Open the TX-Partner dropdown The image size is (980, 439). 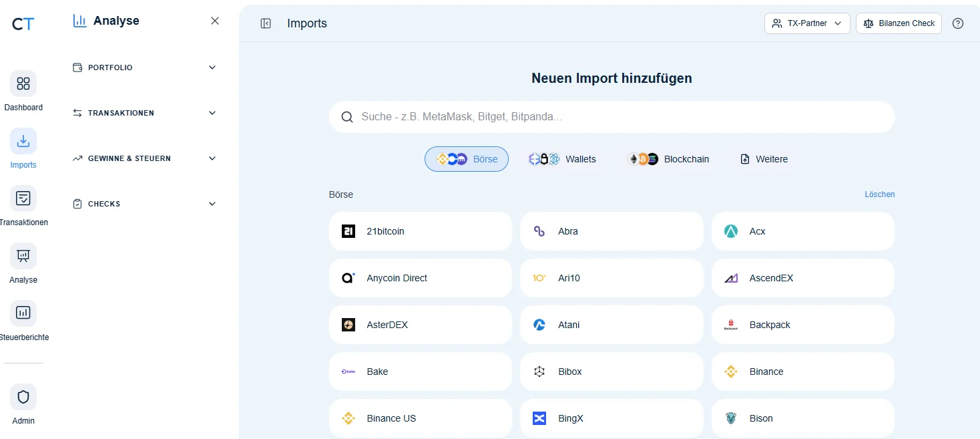point(807,23)
